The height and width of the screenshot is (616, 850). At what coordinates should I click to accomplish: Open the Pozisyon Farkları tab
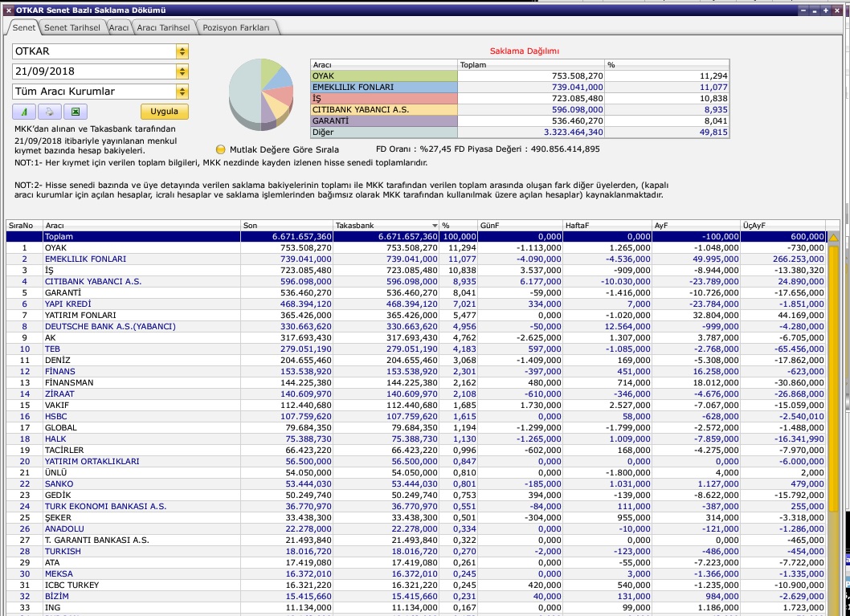236,27
